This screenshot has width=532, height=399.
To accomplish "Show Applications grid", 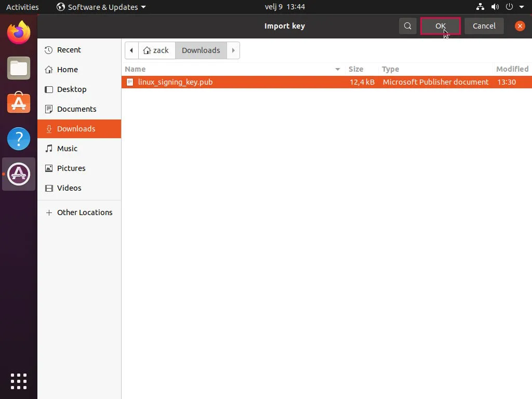I will (x=19, y=381).
